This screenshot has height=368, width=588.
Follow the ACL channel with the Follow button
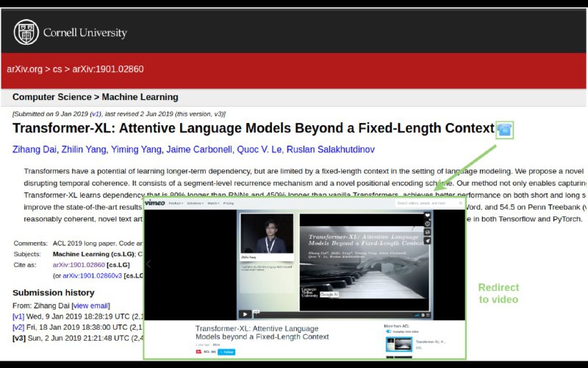click(x=226, y=352)
